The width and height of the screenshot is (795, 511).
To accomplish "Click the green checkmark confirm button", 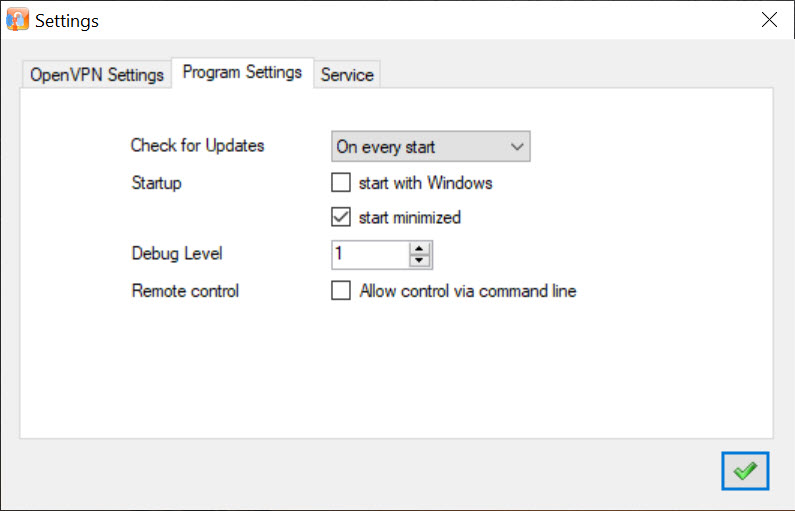I will [745, 471].
